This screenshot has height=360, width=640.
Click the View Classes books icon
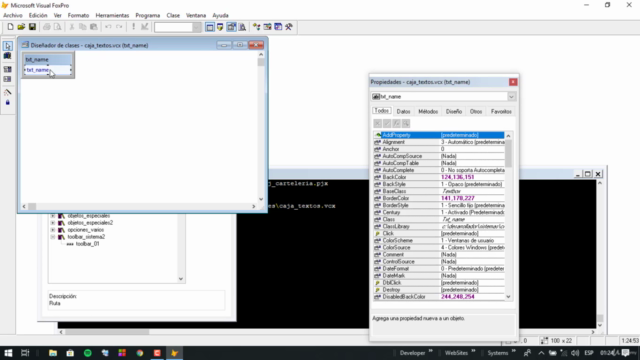click(x=8, y=56)
